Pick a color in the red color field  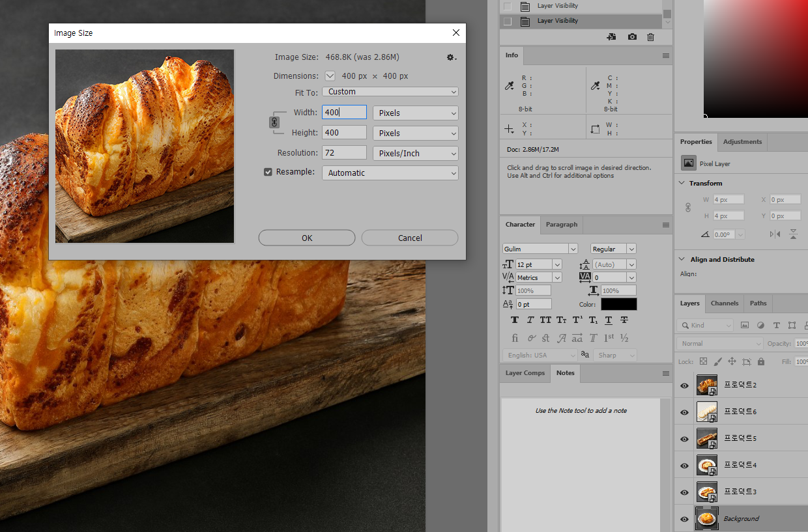pos(756,59)
